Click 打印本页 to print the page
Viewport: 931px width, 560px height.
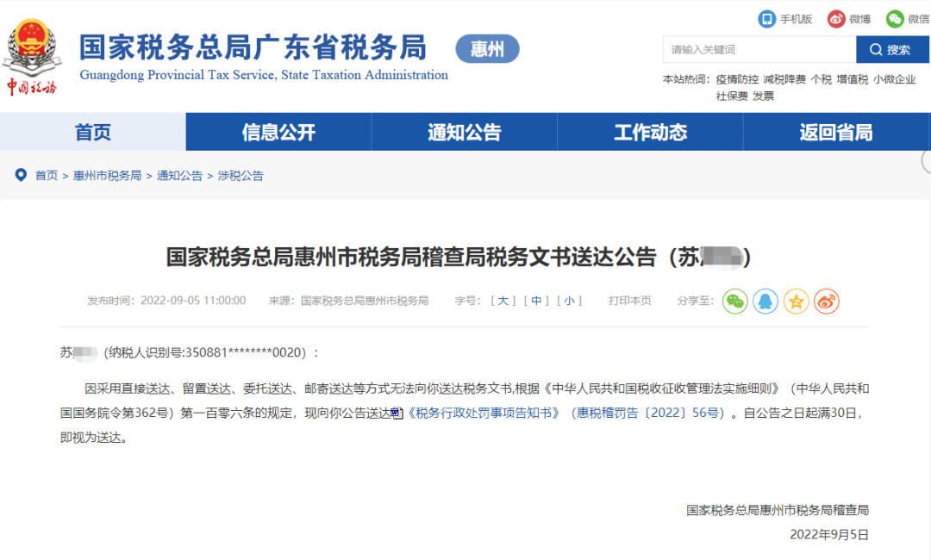tap(629, 302)
